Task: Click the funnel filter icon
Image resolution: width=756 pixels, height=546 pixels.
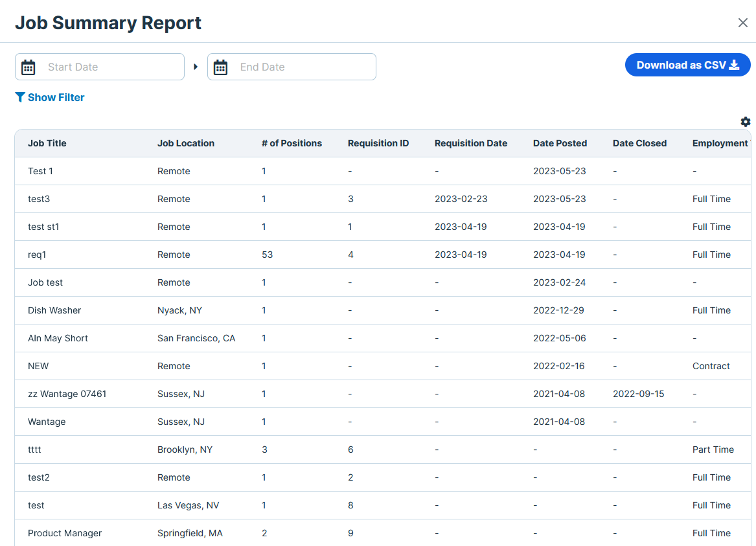Action: [x=20, y=97]
